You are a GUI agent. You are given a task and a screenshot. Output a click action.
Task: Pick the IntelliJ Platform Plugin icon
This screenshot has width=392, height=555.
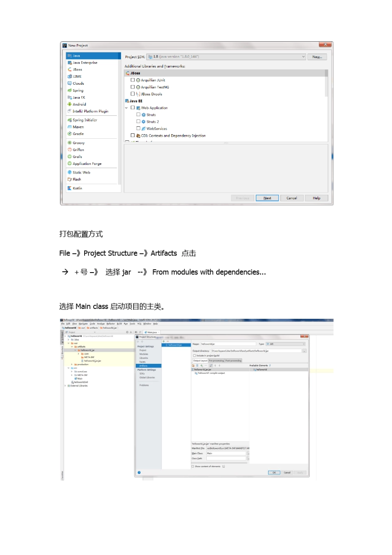pyautogui.click(x=70, y=111)
